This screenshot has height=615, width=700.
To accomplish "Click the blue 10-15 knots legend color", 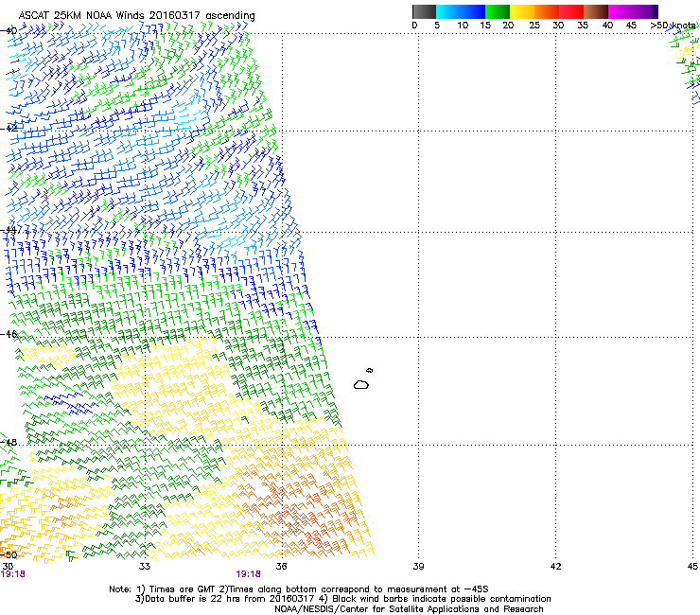I will point(472,11).
